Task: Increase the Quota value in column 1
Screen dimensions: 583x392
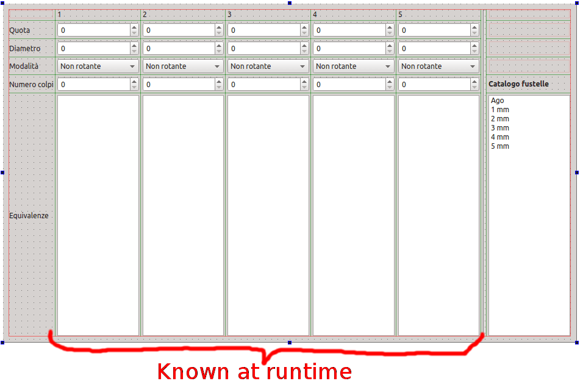Action: pos(135,27)
